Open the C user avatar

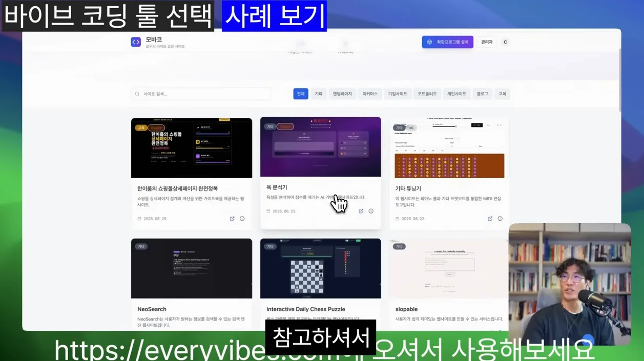click(x=505, y=42)
